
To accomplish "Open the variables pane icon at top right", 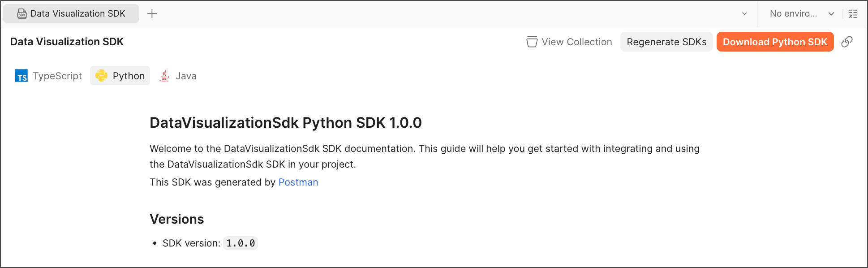I will (853, 14).
